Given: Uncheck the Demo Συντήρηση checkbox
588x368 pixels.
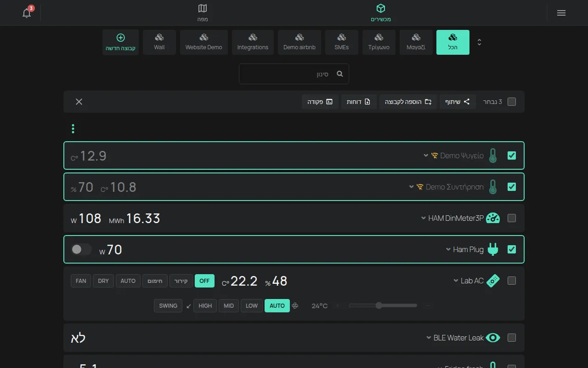Looking at the screenshot, I should (512, 187).
